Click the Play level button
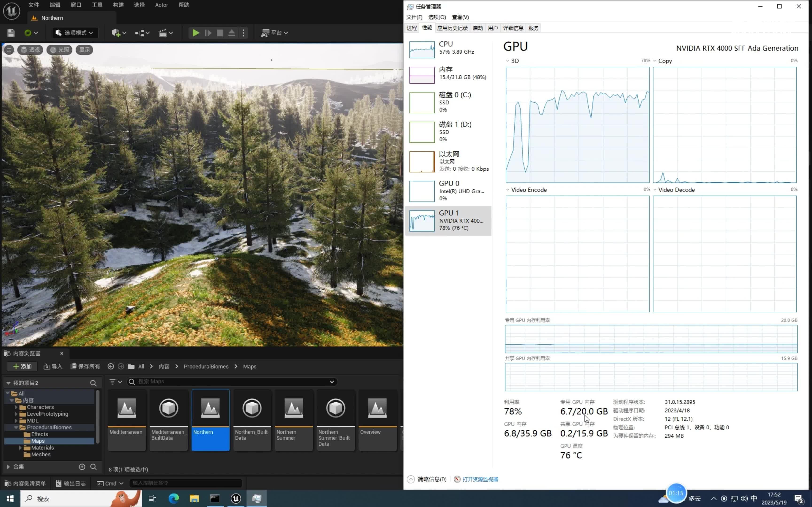 point(196,33)
